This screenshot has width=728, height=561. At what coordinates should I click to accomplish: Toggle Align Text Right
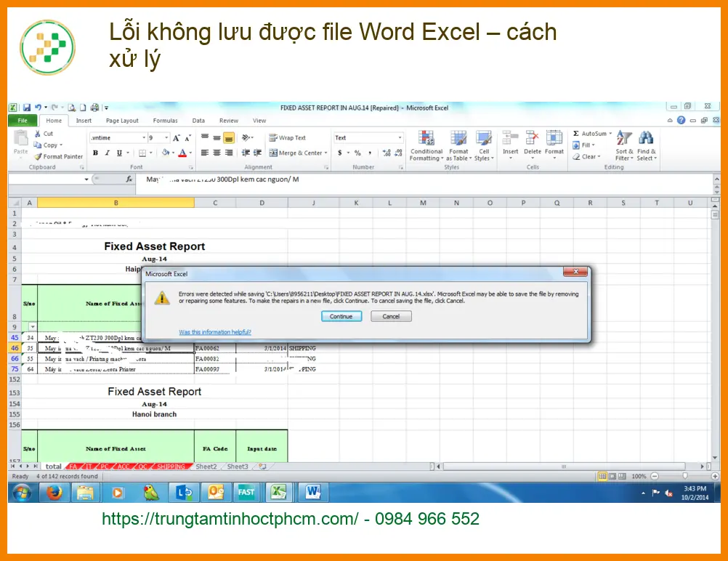tap(229, 153)
